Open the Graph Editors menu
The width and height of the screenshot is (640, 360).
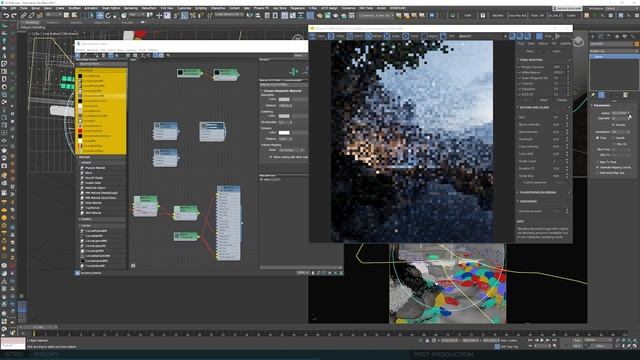coord(111,8)
